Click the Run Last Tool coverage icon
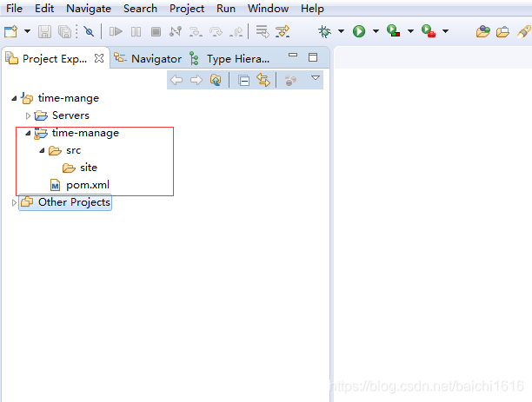532x402 pixels. 394,31
